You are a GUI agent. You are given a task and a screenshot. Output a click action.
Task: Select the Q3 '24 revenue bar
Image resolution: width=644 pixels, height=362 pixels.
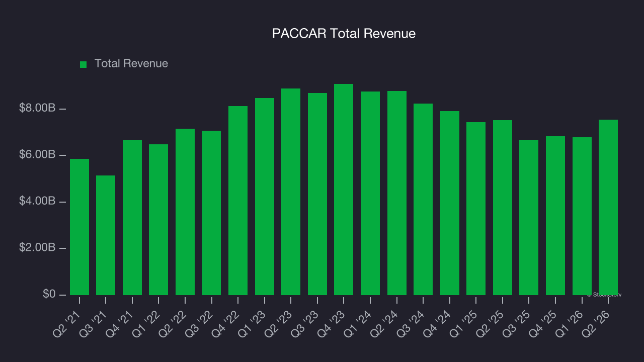(423, 199)
